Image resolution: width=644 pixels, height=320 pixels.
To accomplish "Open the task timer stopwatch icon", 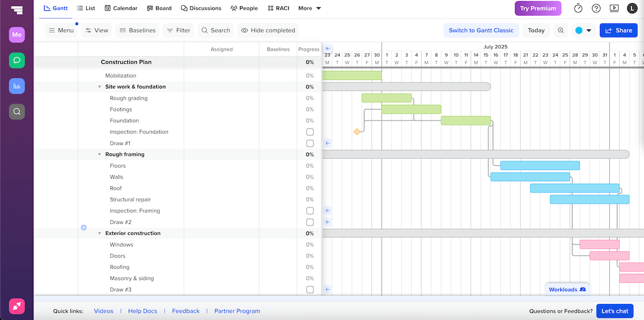I will pyautogui.click(x=578, y=8).
